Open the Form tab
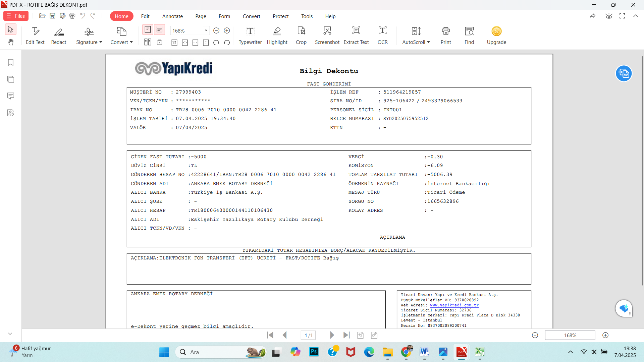 click(224, 16)
